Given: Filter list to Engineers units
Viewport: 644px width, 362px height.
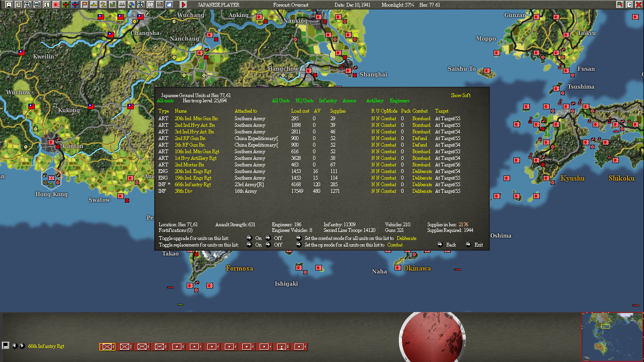Looking at the screenshot, I should click(x=399, y=101).
